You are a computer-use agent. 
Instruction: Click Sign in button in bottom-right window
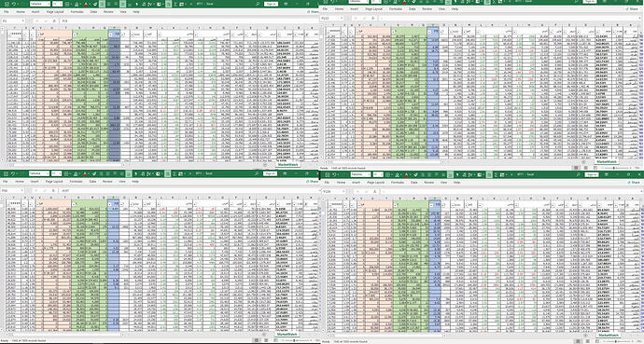[x=592, y=174]
